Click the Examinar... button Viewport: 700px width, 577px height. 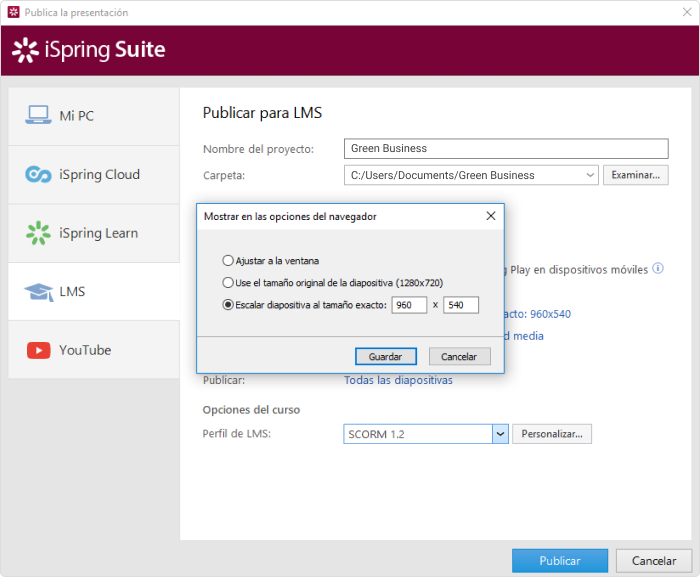pyautogui.click(x=636, y=175)
